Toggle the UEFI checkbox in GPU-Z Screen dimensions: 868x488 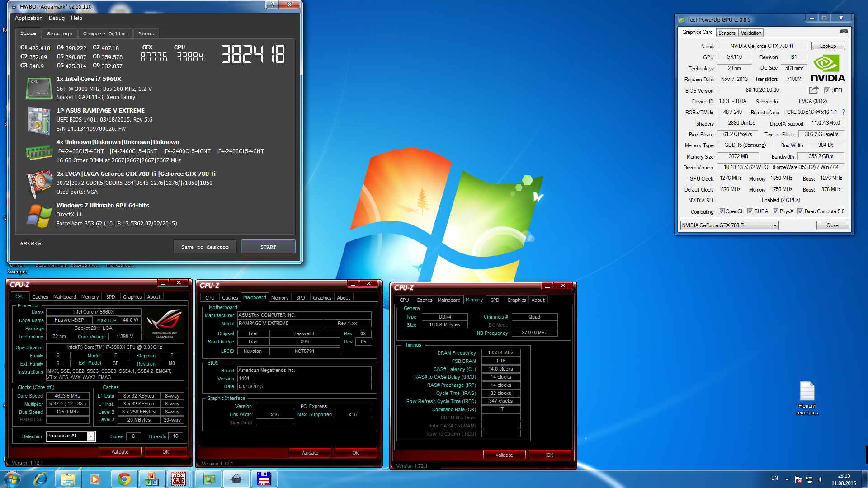pos(827,90)
